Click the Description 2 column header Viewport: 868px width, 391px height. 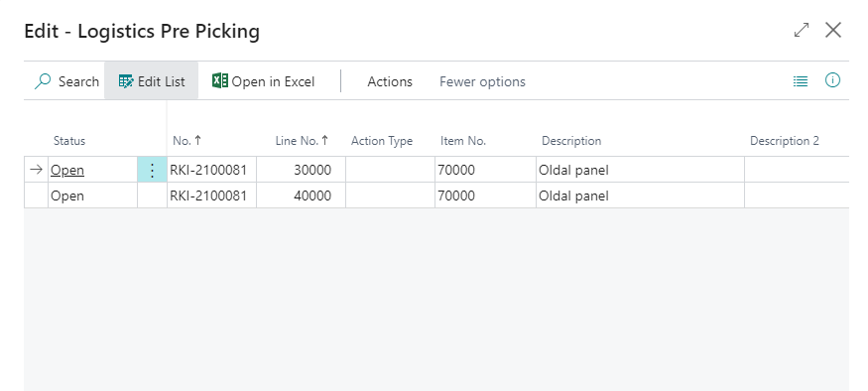[x=785, y=141]
